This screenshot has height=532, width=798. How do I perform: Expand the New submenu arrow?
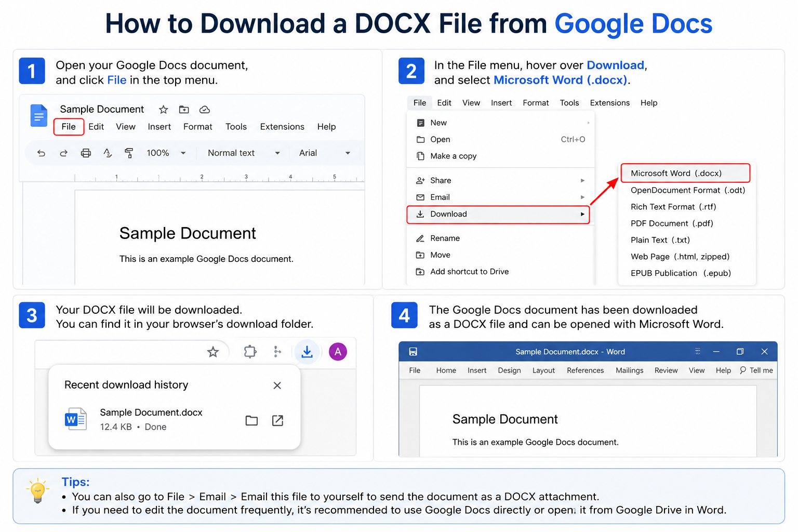pos(588,123)
